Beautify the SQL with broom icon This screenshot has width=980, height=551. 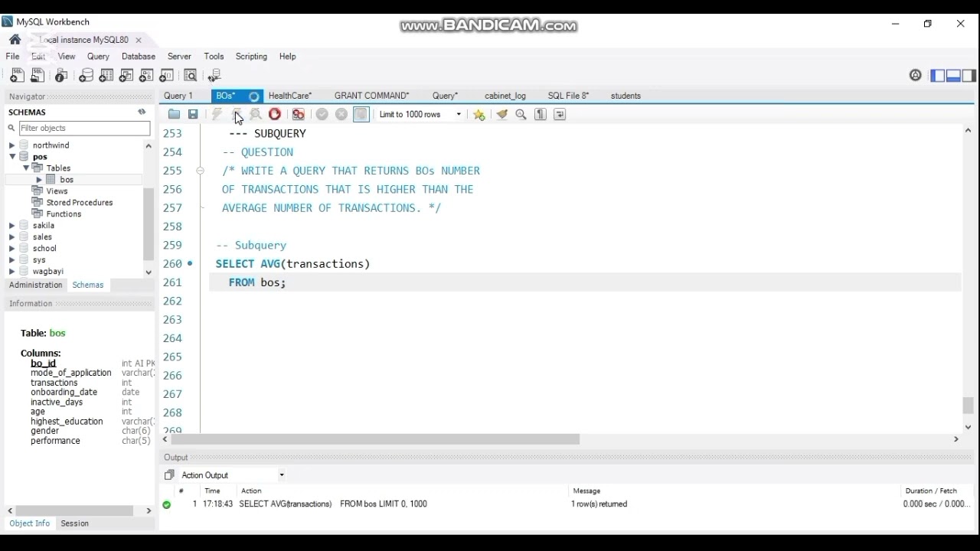(x=502, y=114)
